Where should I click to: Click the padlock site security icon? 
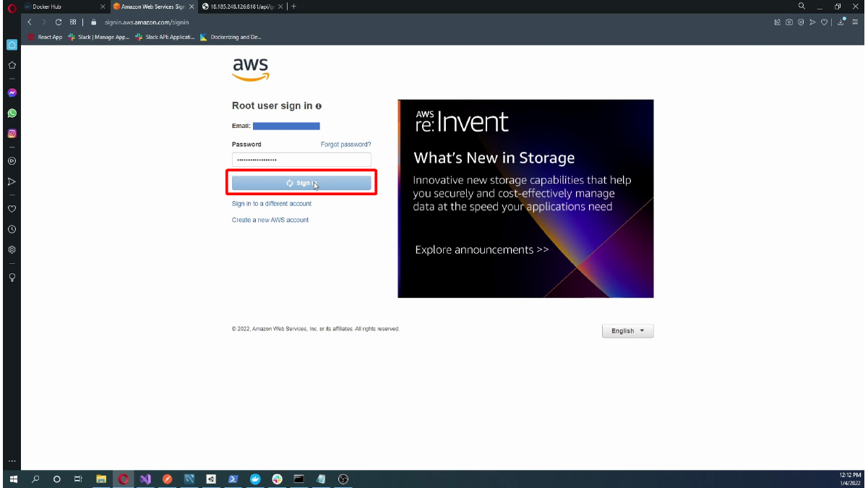tap(94, 22)
